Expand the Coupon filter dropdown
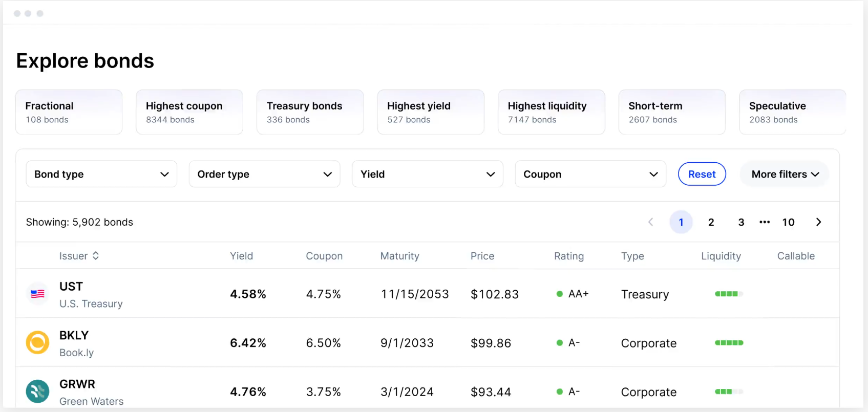The image size is (868, 412). (590, 174)
